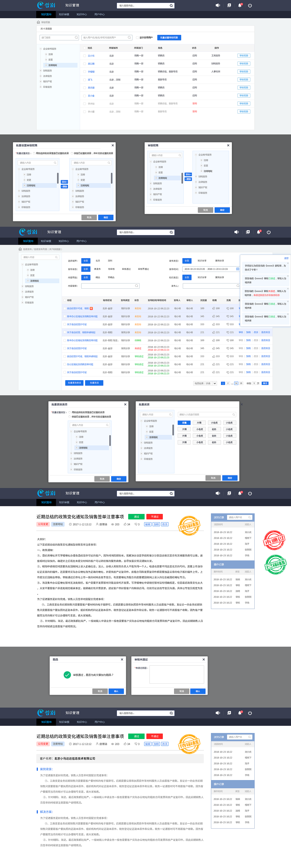The image size is (291, 868).
Task: Click 批量更改类目 button below the list
Action: coord(75,383)
